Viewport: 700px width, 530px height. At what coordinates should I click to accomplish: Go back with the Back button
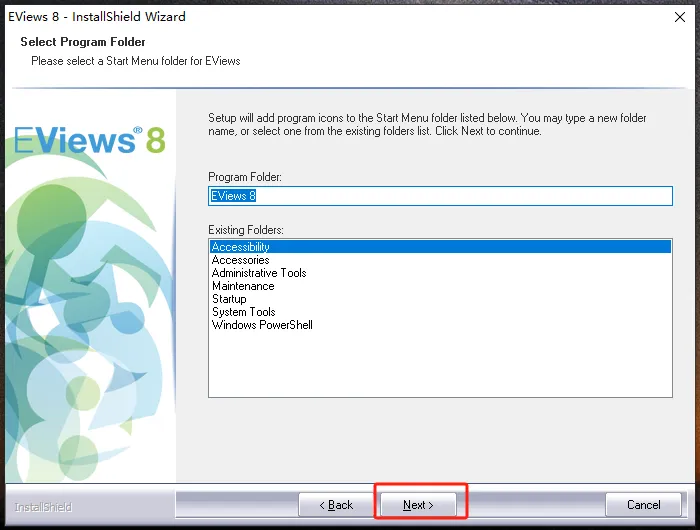[336, 505]
